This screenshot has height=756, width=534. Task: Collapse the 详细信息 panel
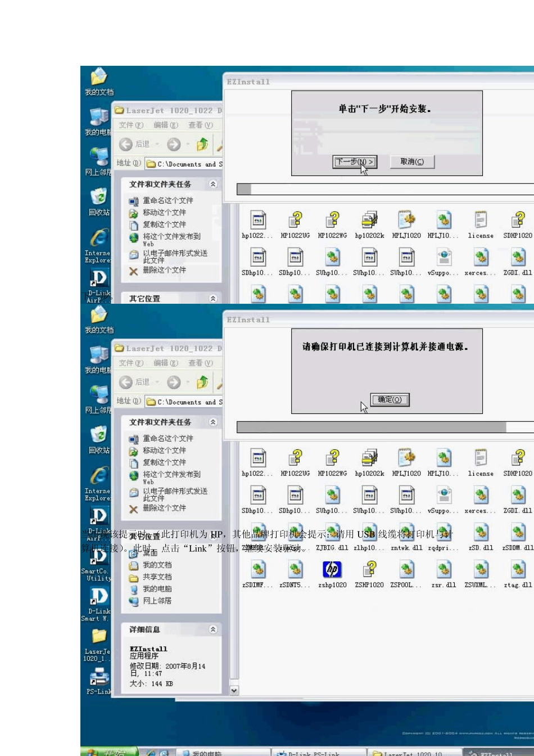click(213, 629)
